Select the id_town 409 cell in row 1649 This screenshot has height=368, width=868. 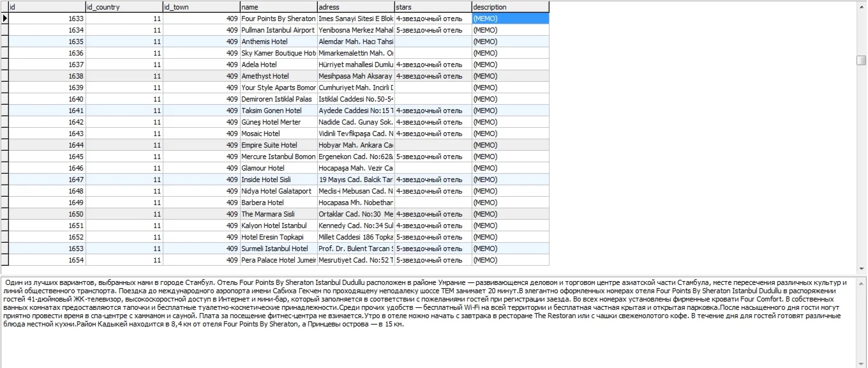click(202, 203)
